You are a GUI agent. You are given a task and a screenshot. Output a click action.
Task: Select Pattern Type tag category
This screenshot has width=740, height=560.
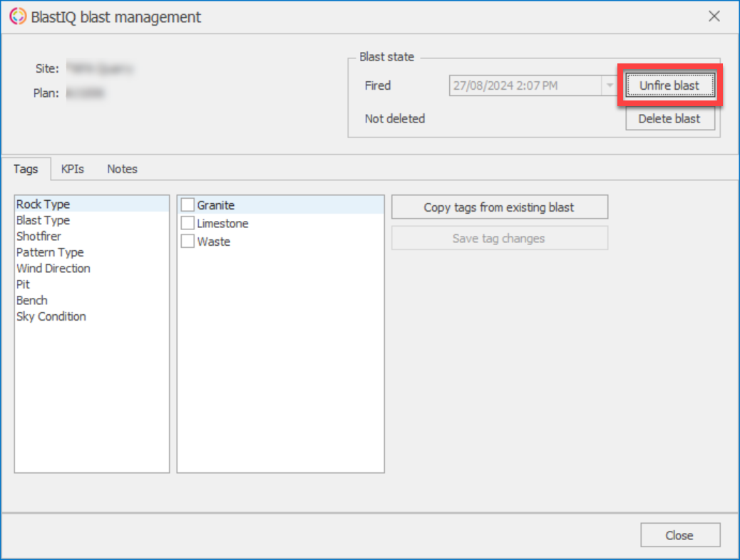(92, 252)
